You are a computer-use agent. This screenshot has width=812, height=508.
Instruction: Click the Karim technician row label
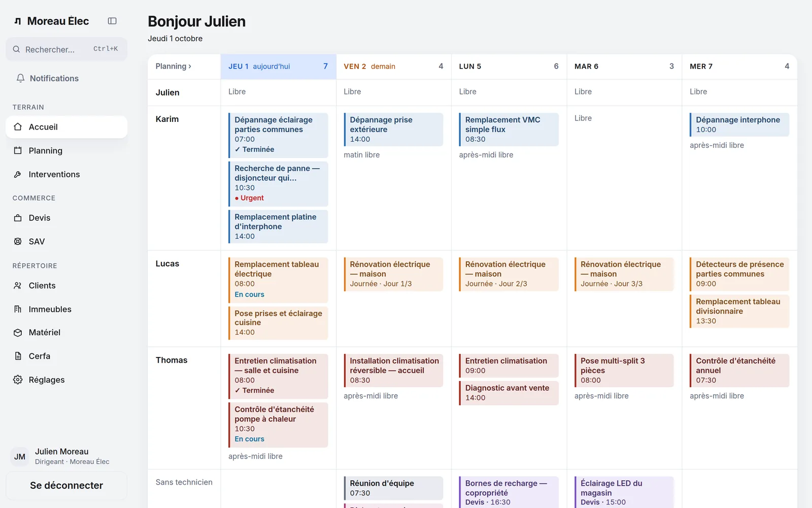click(x=167, y=119)
